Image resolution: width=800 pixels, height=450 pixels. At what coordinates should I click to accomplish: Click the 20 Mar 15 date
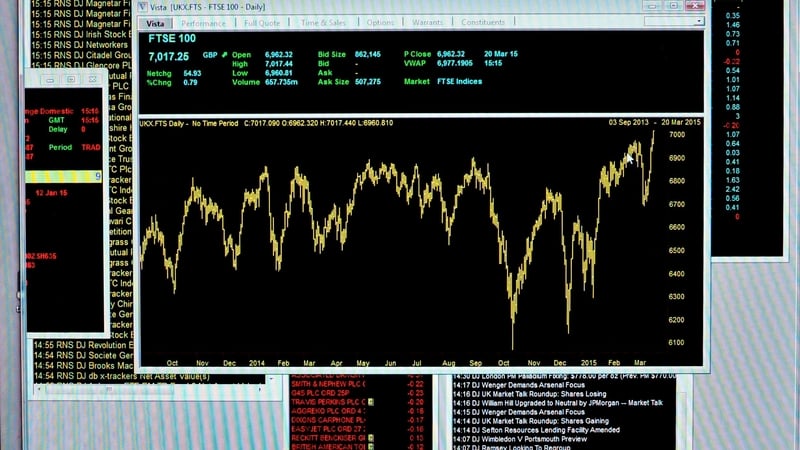(x=501, y=54)
